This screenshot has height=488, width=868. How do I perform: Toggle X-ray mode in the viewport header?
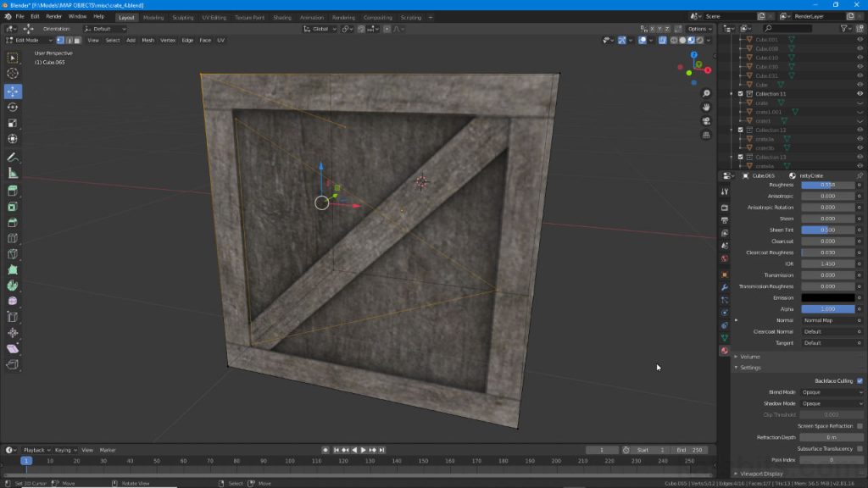click(662, 41)
